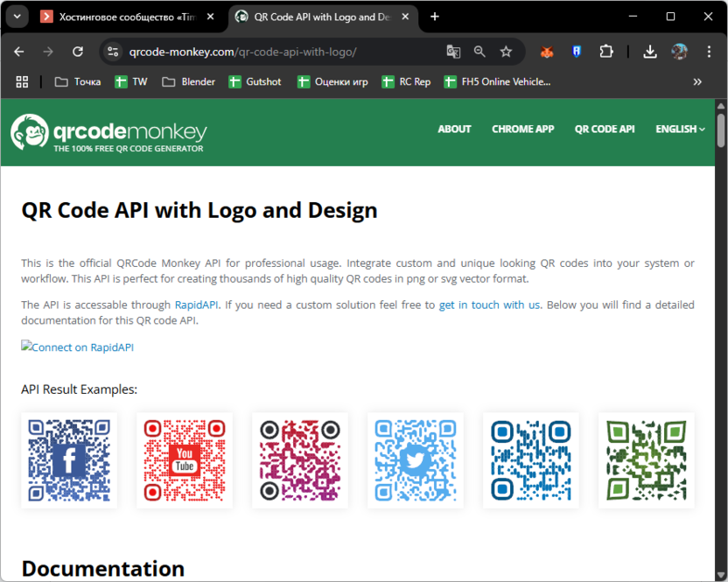Follow the RapidAPI link
The width and height of the screenshot is (728, 582).
click(196, 305)
